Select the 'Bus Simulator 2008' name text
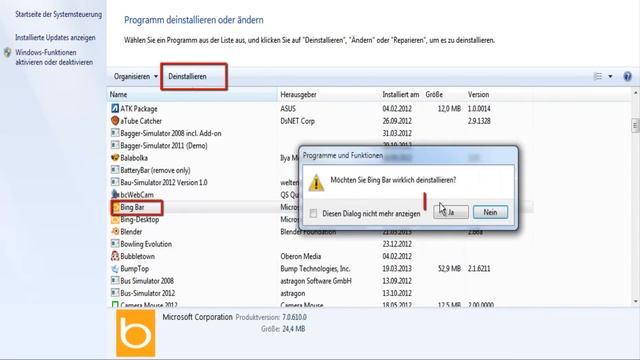The image size is (640, 360). [x=147, y=281]
